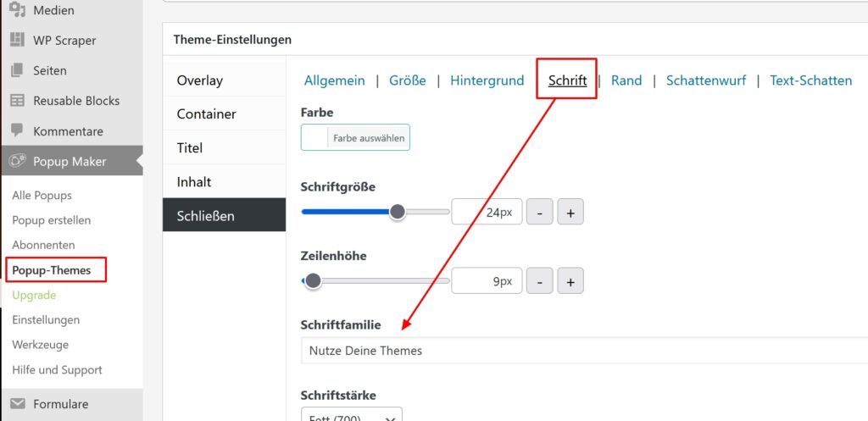The height and width of the screenshot is (421, 868).
Task: Click the Zeilenhöhe slider handle
Action: coord(313,280)
